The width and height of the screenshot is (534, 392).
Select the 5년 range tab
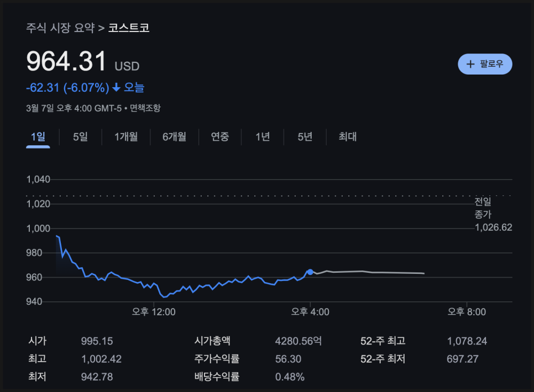pyautogui.click(x=305, y=137)
